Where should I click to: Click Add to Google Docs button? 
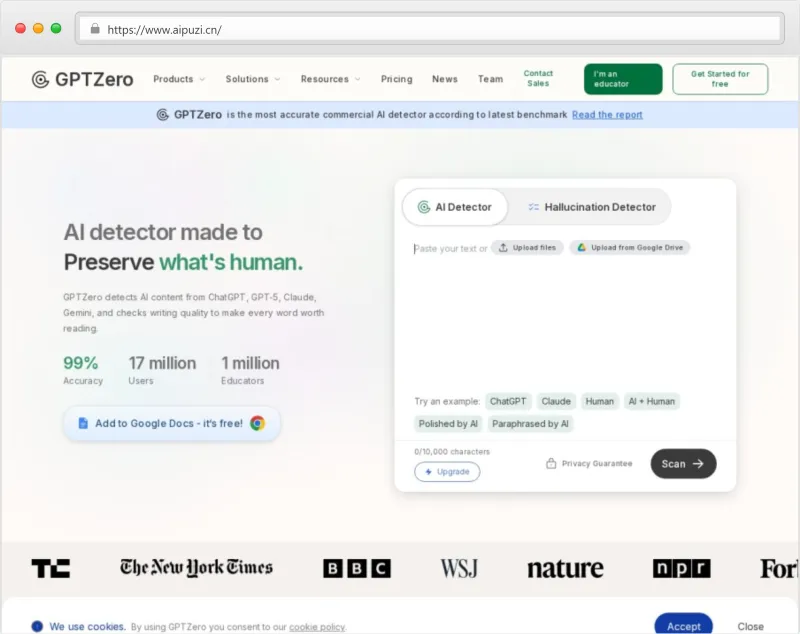point(172,423)
